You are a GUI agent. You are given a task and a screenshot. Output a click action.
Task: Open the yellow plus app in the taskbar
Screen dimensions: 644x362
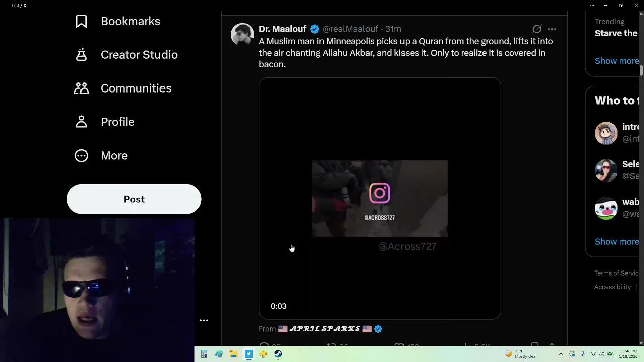(x=263, y=354)
